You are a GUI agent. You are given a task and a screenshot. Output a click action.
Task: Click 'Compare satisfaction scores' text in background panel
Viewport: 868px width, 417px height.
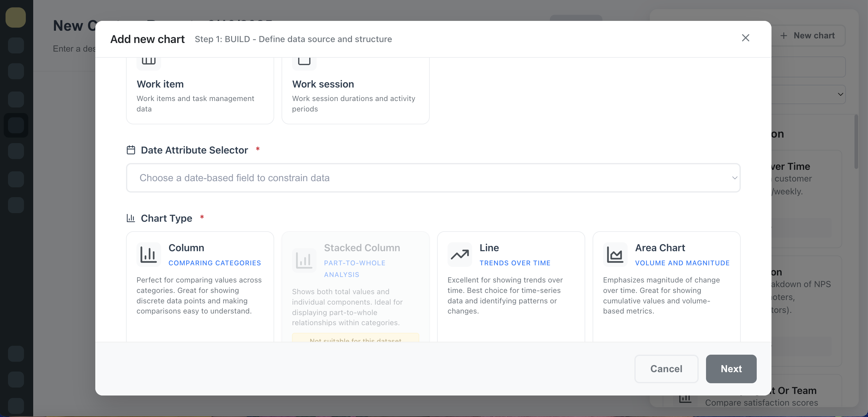762,403
